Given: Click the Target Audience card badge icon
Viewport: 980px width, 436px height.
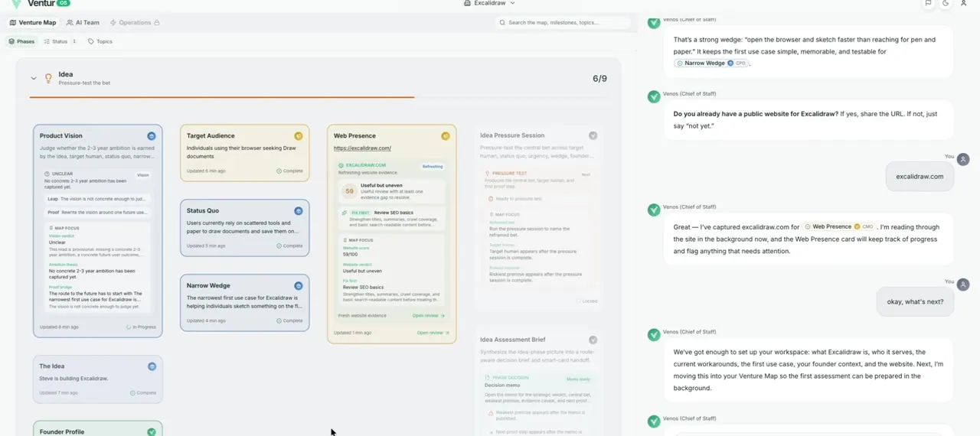Looking at the screenshot, I should click(x=299, y=136).
